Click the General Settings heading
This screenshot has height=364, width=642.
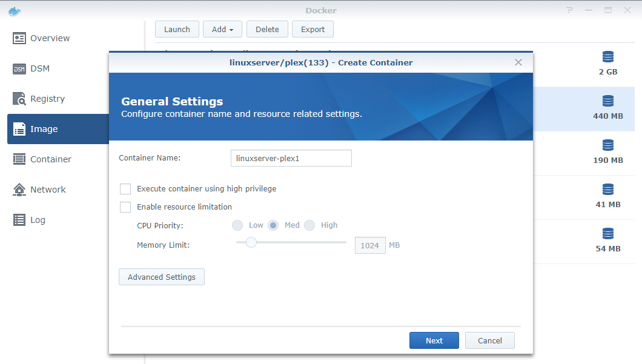172,101
